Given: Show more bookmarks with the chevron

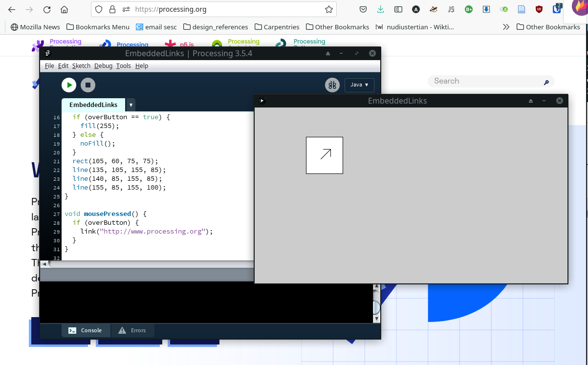Looking at the screenshot, I should (506, 27).
